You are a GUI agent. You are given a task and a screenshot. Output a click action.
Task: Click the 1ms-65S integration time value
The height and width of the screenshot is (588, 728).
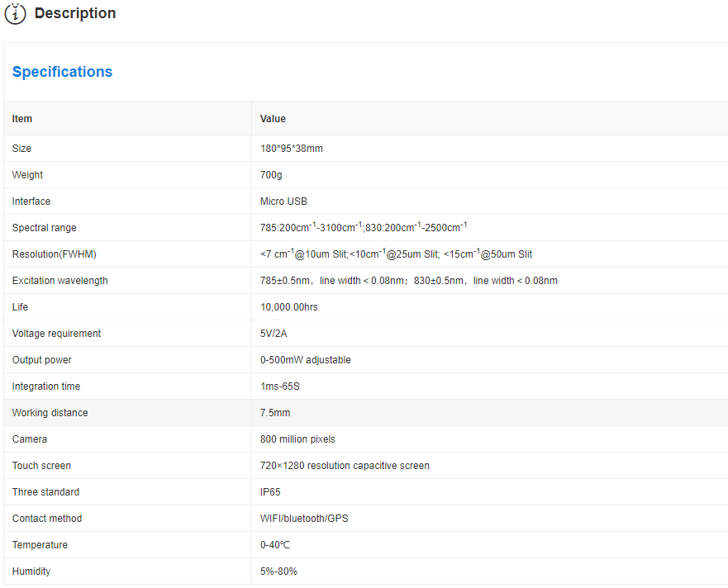(280, 386)
